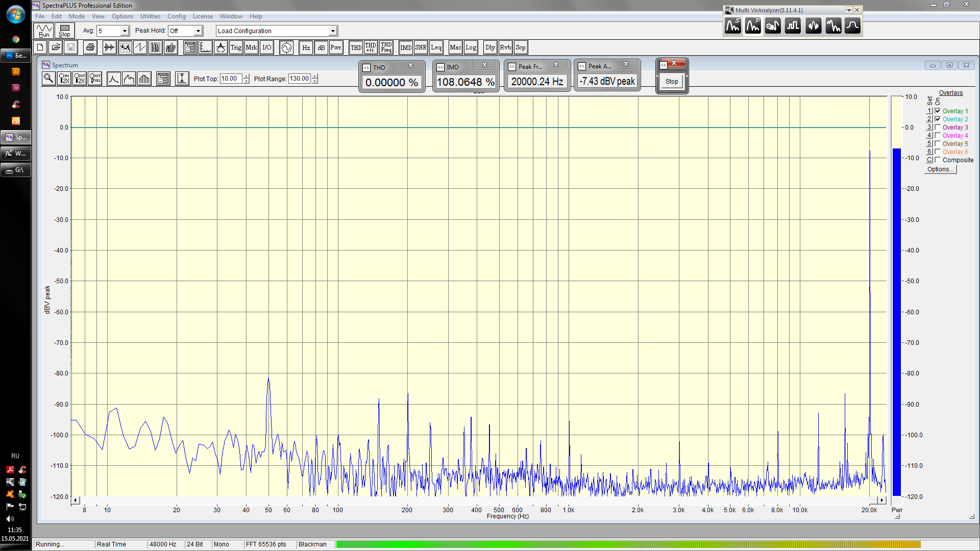Open the Utilities menu

tap(150, 16)
